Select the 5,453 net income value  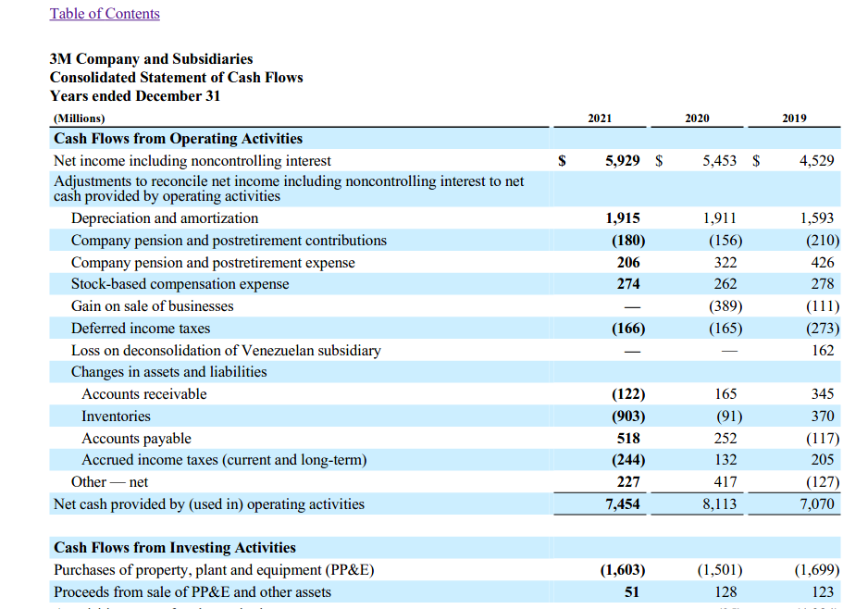point(720,161)
